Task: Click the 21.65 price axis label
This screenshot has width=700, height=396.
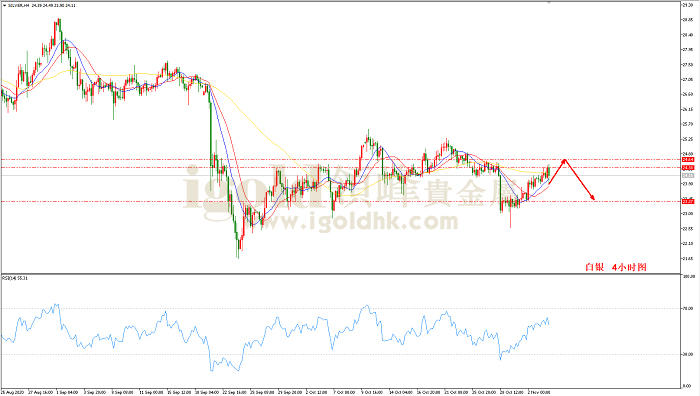Action: coord(688,258)
